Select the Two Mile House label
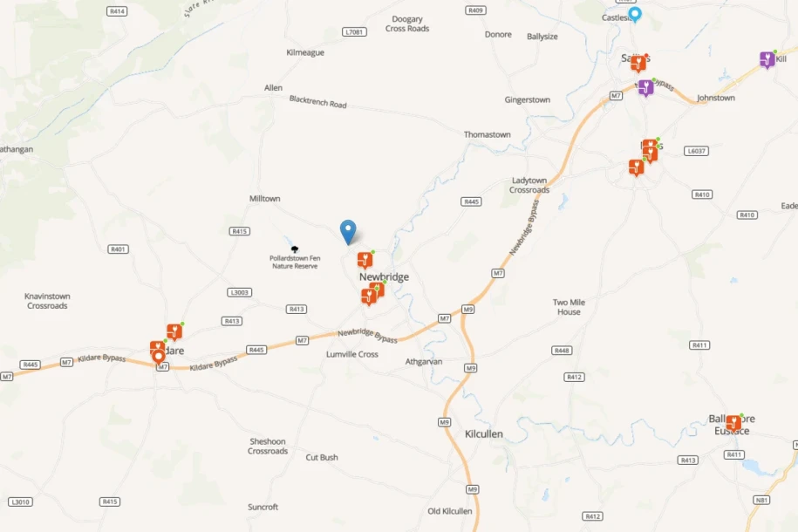Screen dimensions: 798x532 tap(569, 307)
